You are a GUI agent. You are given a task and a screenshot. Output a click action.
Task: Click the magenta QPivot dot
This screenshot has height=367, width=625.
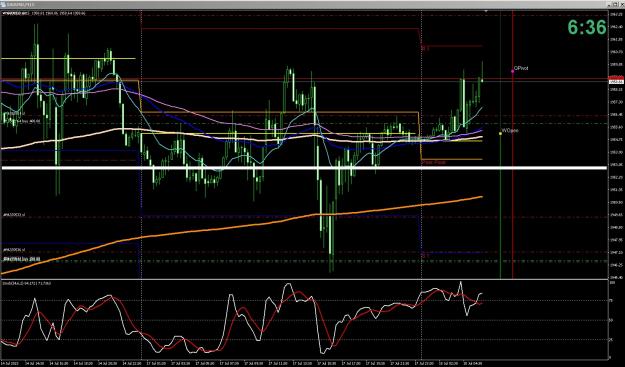(513, 71)
